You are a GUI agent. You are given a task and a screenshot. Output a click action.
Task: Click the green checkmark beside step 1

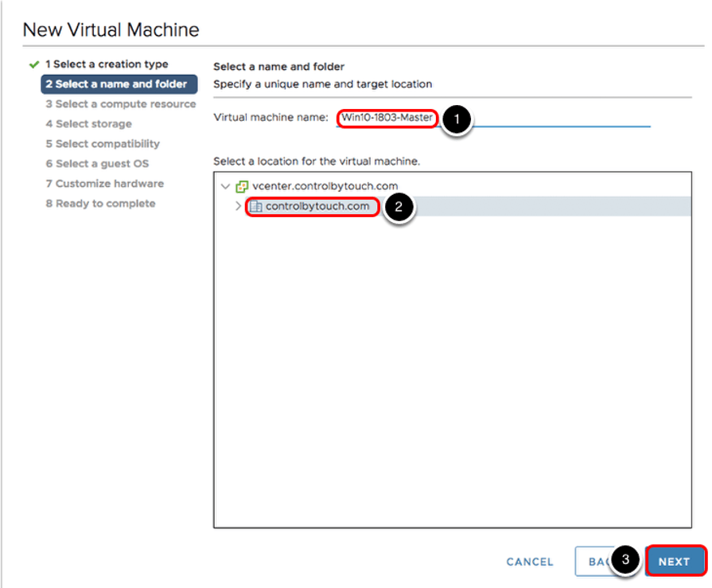coord(33,64)
